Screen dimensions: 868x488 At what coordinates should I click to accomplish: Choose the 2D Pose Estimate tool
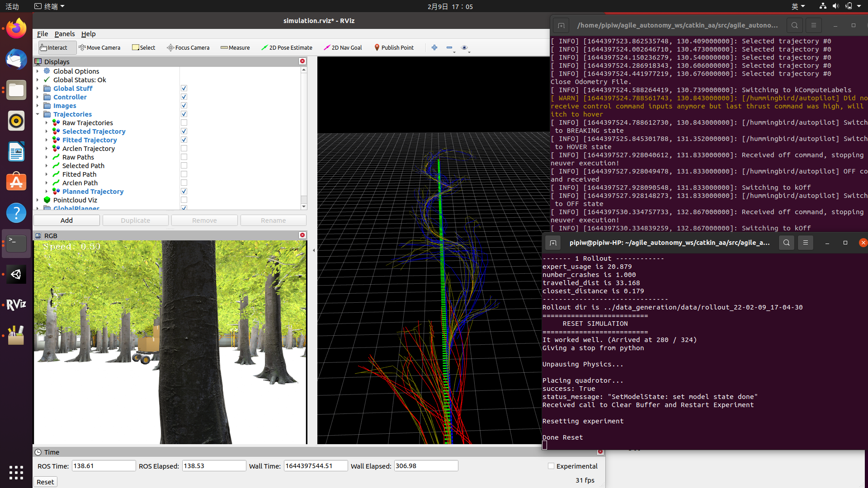pos(287,47)
